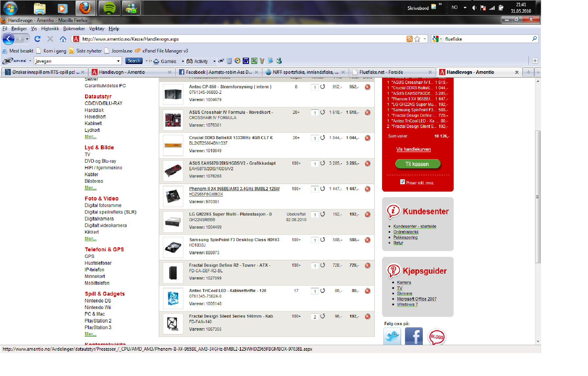Click the page vertical scrollbar thumb
The image size is (588, 376).
tap(538, 197)
